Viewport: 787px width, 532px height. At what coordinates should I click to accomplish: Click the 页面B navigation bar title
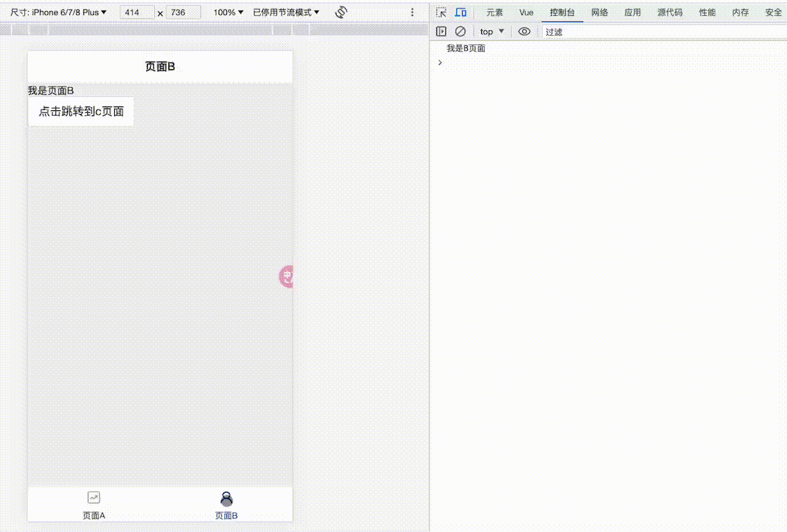coord(160,67)
